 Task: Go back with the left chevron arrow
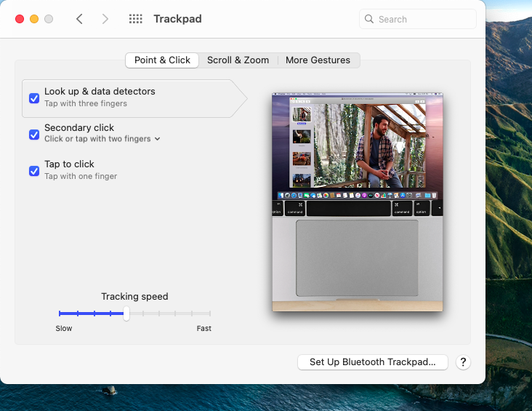pyautogui.click(x=79, y=19)
